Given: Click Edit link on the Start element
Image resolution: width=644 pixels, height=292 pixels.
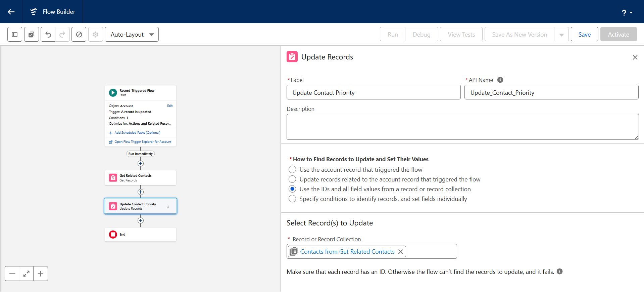Looking at the screenshot, I should pyautogui.click(x=170, y=106).
